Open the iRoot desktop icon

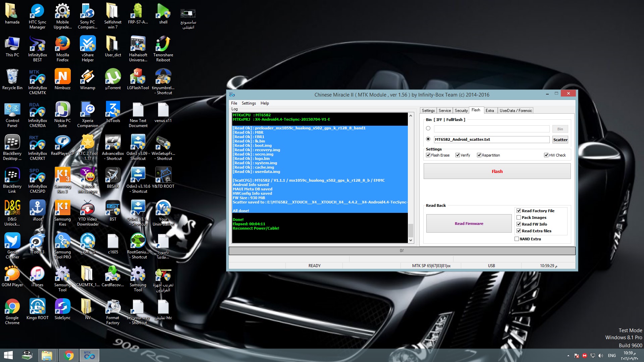pyautogui.click(x=37, y=211)
